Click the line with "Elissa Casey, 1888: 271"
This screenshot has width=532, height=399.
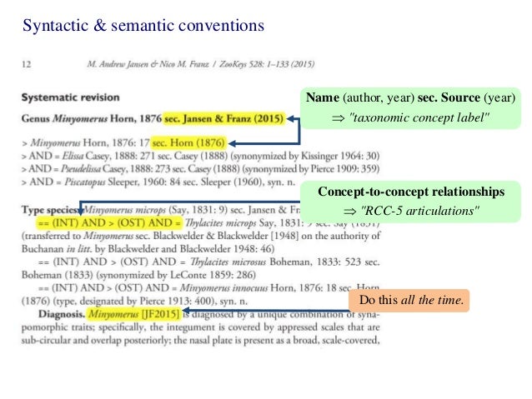[200, 156]
